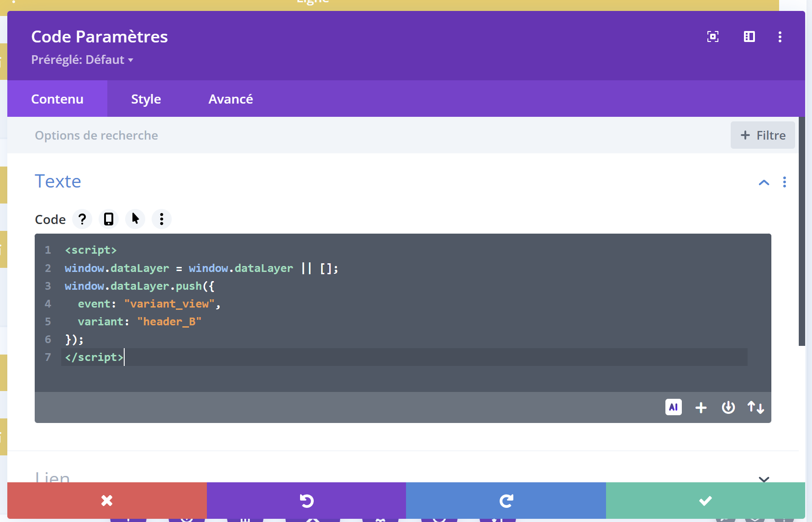Expand the Lien section
Image resolution: width=812 pixels, height=522 pixels.
(764, 479)
